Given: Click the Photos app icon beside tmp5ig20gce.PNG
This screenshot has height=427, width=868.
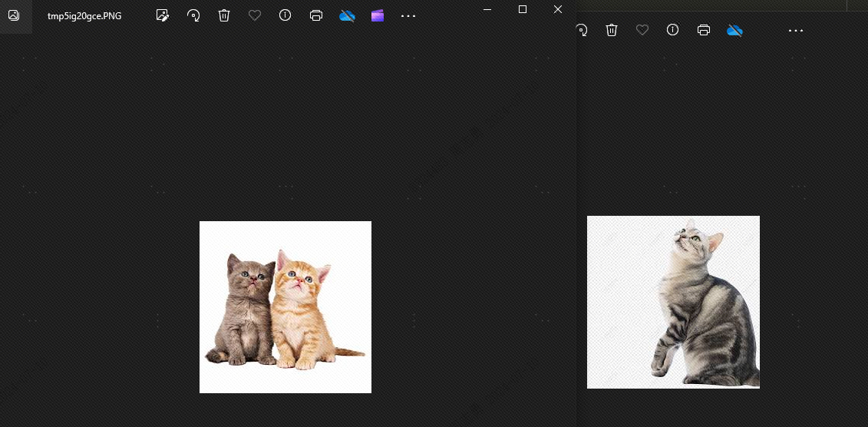Looking at the screenshot, I should click(x=14, y=15).
